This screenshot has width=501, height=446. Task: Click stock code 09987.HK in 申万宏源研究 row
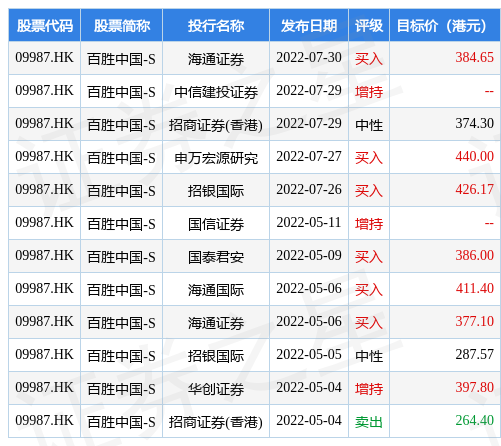coord(44,156)
